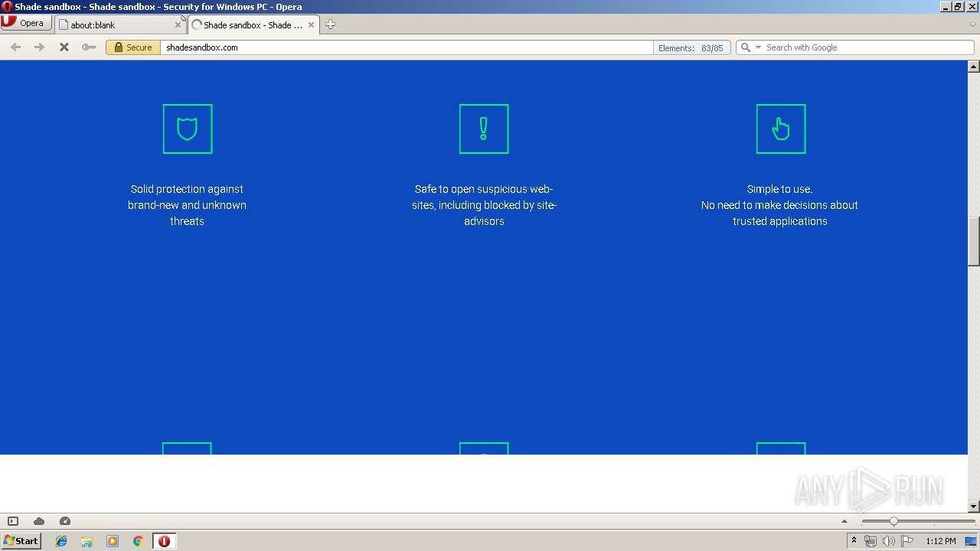Screen dimensions: 980x551
Task: Go back with the back arrow
Action: (x=15, y=47)
